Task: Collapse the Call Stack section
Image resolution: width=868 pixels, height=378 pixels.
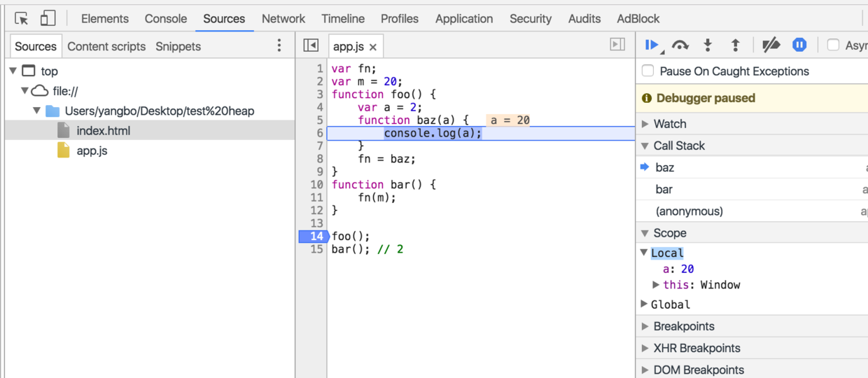Action: 645,146
